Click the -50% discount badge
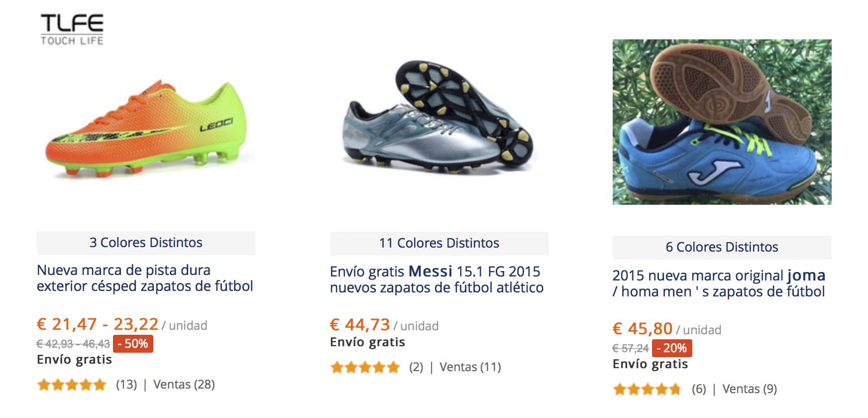This screenshot has height=418, width=868. pos(133,344)
